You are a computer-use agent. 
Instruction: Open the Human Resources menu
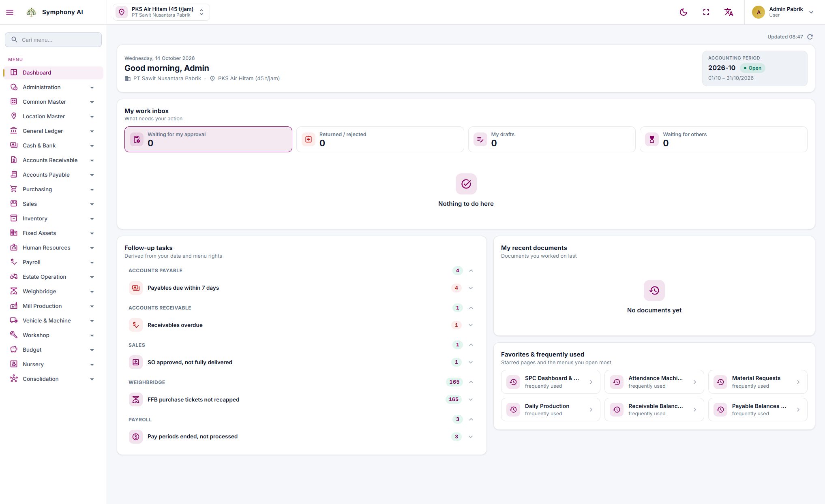point(54,248)
